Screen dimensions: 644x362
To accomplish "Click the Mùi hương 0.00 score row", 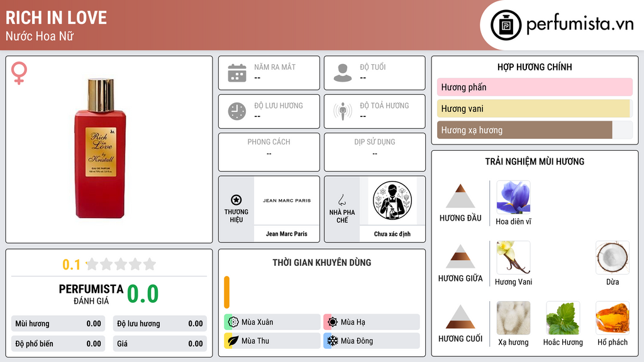I will [x=58, y=324].
